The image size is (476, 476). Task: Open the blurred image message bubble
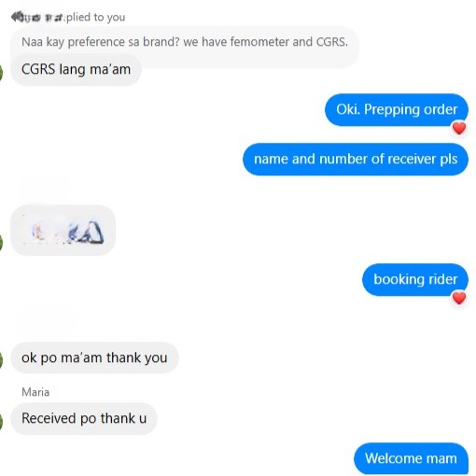63,231
